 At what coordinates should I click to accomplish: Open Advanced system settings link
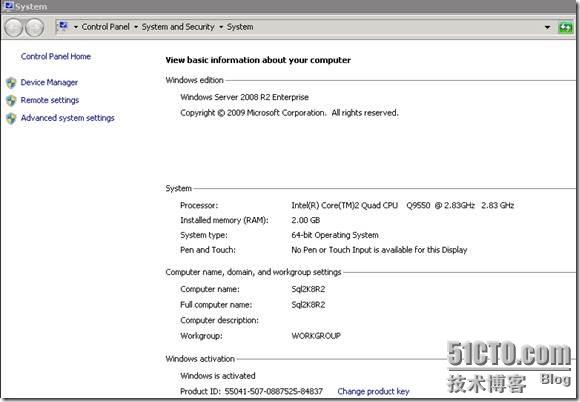click(67, 118)
